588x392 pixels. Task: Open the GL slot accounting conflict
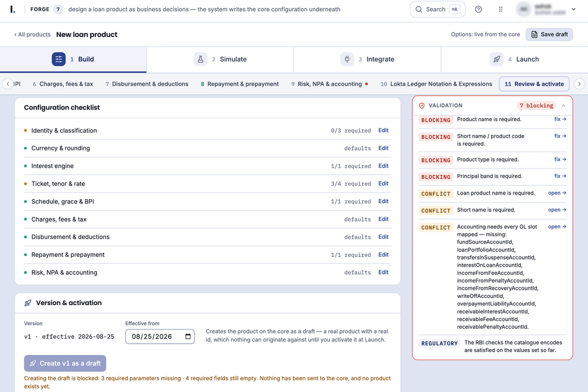pos(557,227)
